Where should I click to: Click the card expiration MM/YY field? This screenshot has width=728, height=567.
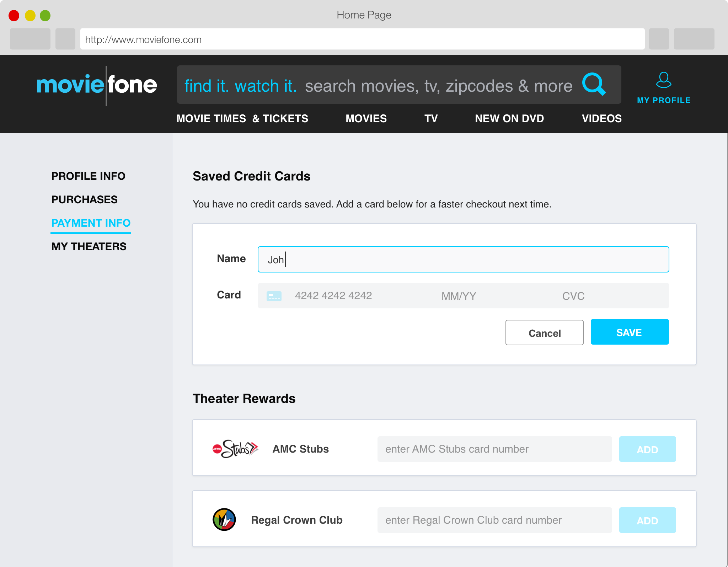point(459,296)
